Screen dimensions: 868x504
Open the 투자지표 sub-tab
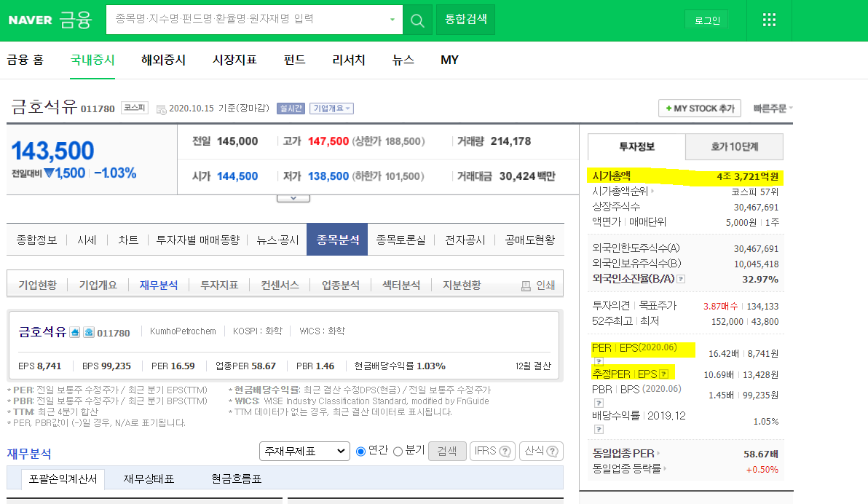tap(219, 286)
